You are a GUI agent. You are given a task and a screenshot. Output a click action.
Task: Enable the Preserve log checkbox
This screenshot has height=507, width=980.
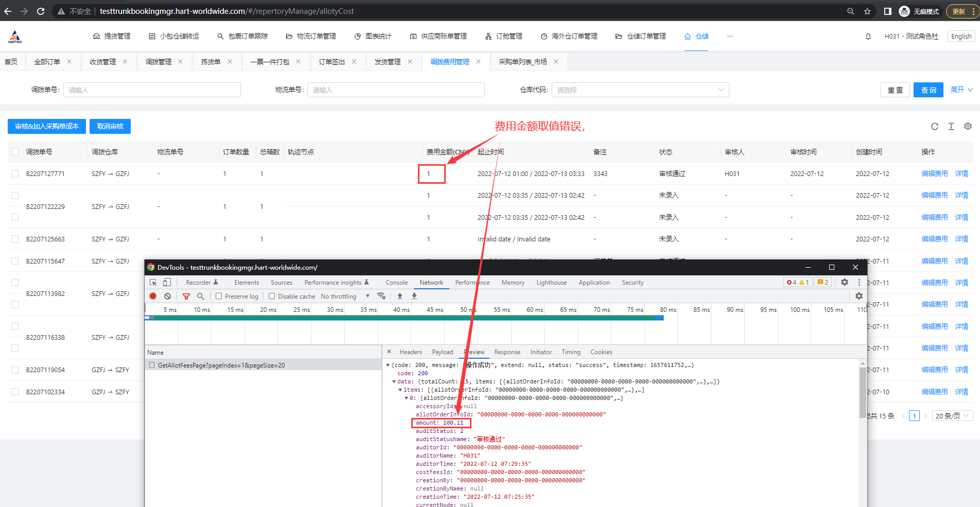219,296
